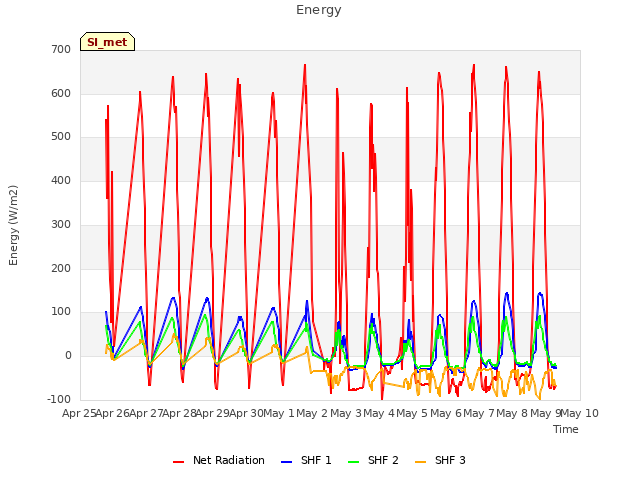Toggle SHF 3 legend entry
This screenshot has height=480, width=640.
click(x=440, y=461)
